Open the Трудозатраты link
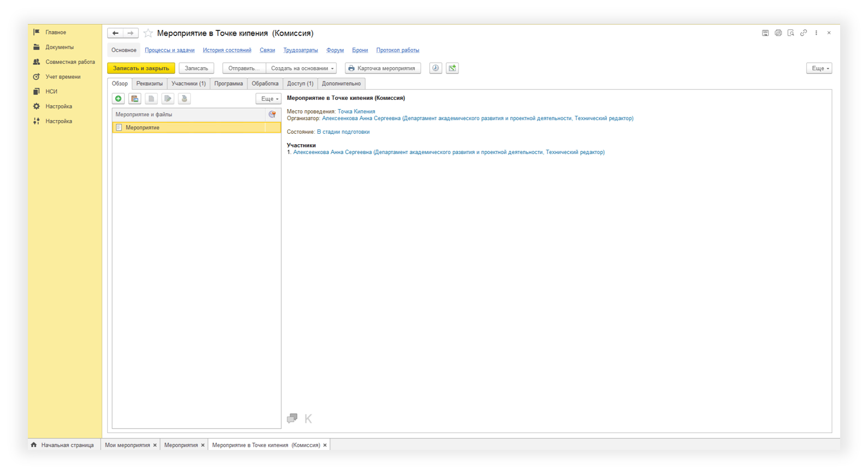The width and height of the screenshot is (868, 474). tap(300, 50)
